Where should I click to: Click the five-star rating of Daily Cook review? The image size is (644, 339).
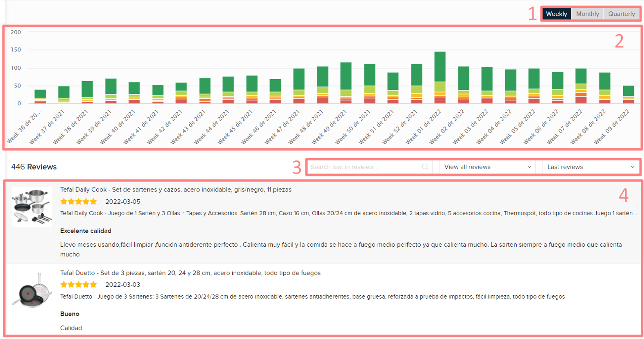(x=78, y=201)
